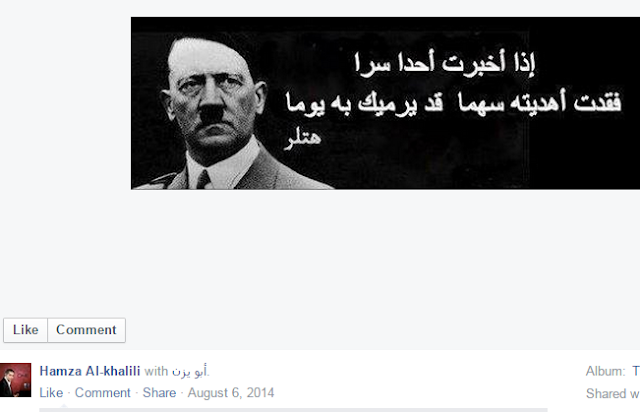The width and height of the screenshot is (640, 412).
Task: Open the Hamza Al-khalili profile name link
Action: [90, 371]
